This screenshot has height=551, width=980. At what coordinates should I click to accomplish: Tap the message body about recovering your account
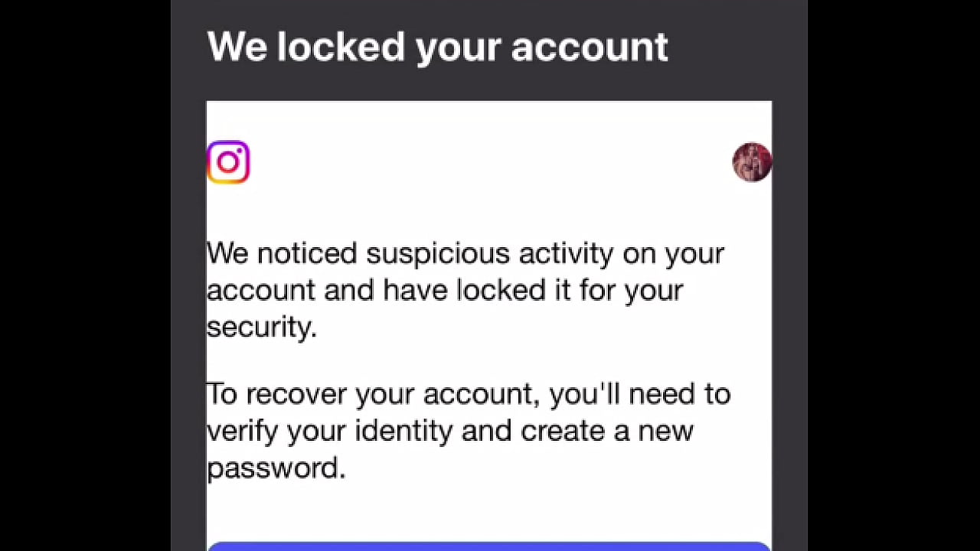click(x=469, y=430)
